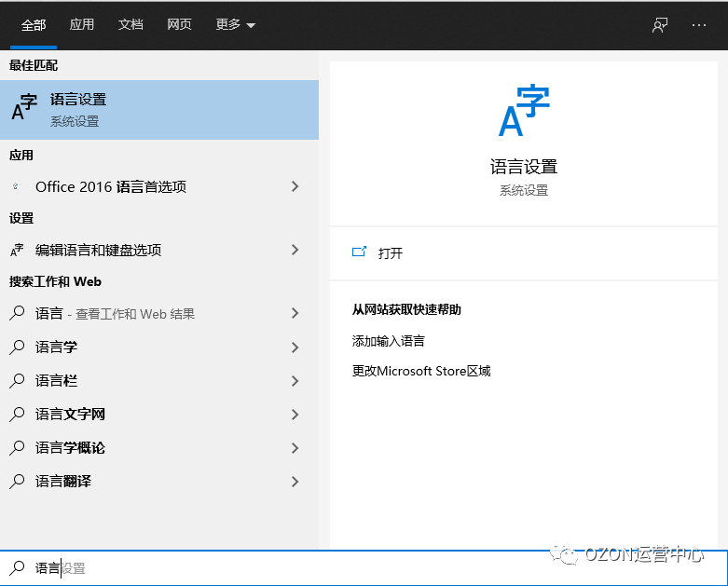728x586 pixels.
Task: Switch to the 应用 tab
Action: click(x=82, y=24)
